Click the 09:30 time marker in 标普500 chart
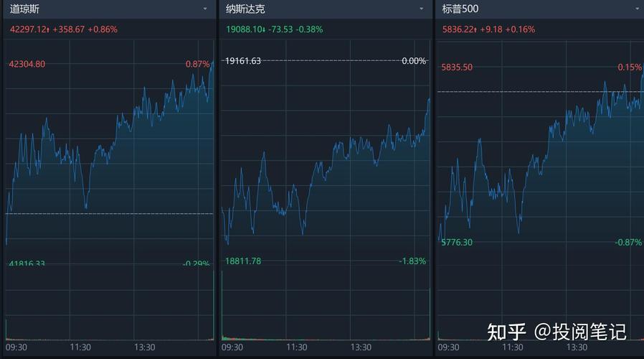The image size is (644, 359). [x=448, y=348]
